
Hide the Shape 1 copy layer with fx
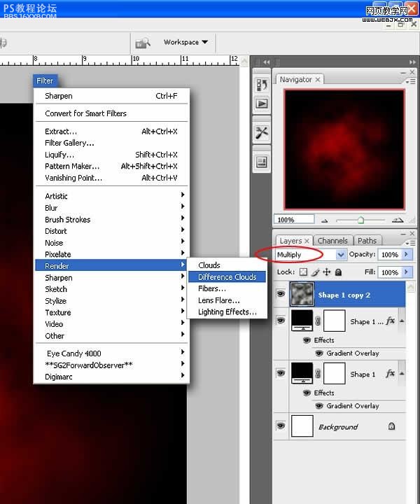click(281, 321)
